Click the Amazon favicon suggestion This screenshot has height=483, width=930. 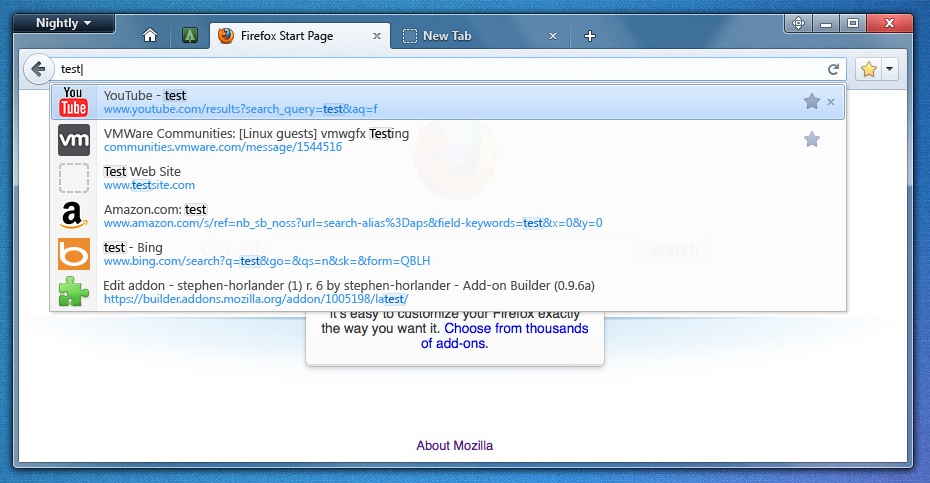[74, 216]
